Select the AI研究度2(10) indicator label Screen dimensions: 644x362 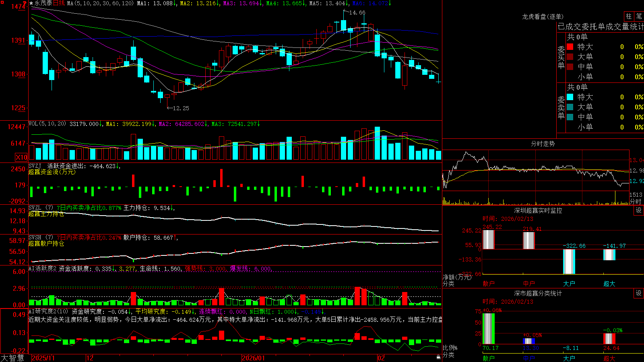click(48, 311)
